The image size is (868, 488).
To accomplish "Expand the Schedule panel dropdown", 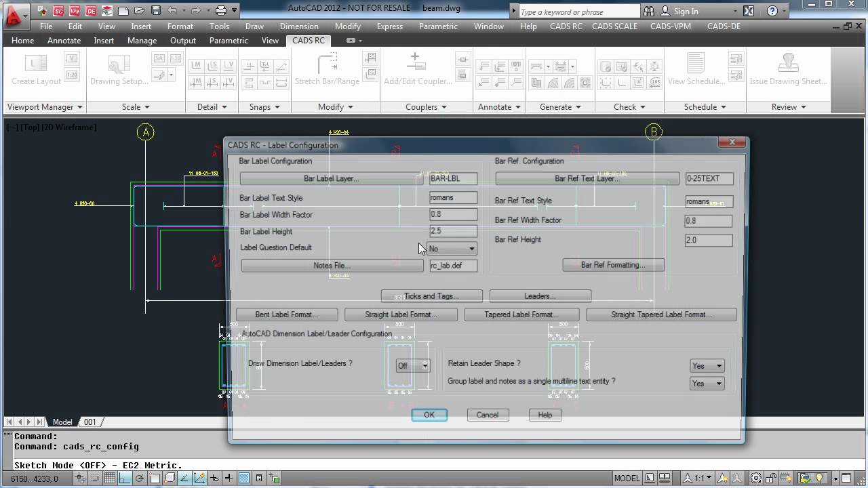I will coord(705,106).
